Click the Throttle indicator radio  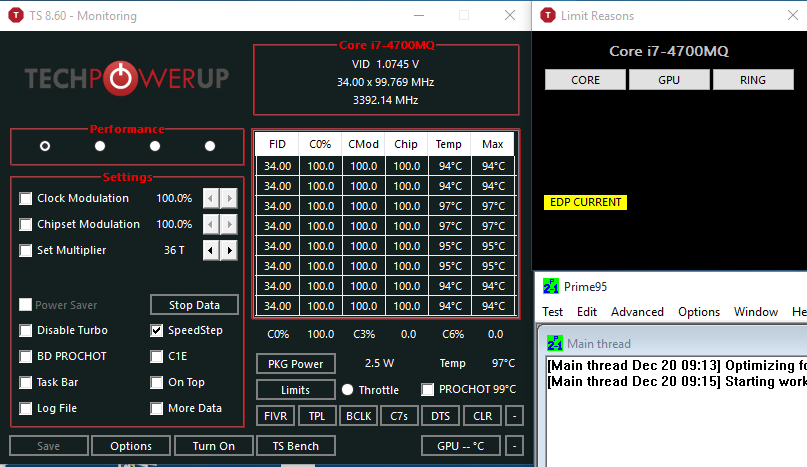point(347,390)
